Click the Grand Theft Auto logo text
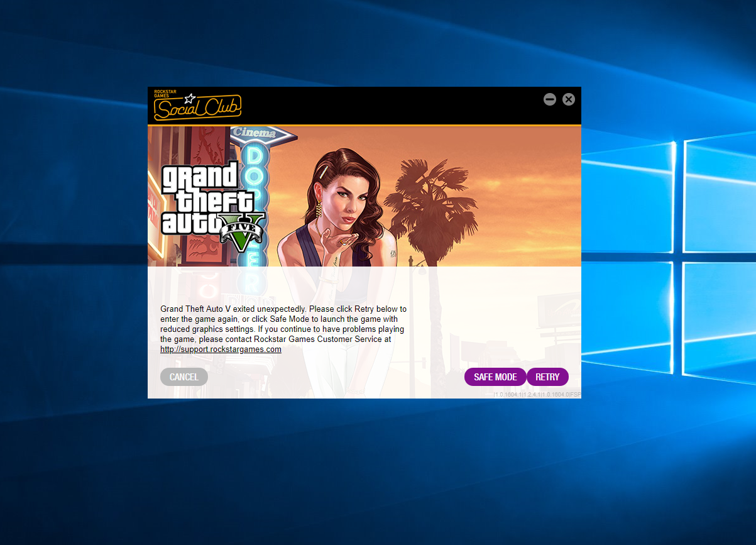The image size is (756, 545). (x=200, y=198)
